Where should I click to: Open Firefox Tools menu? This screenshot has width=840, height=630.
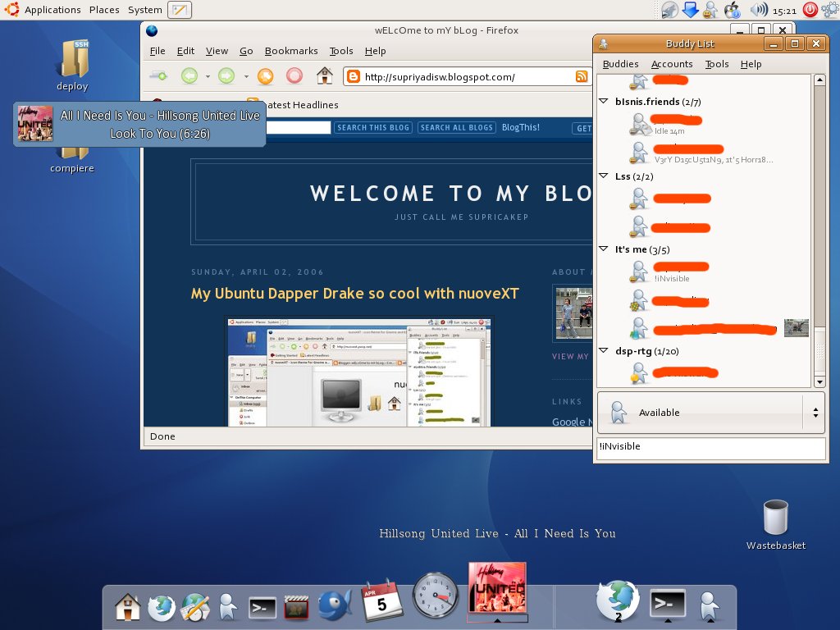tap(340, 51)
